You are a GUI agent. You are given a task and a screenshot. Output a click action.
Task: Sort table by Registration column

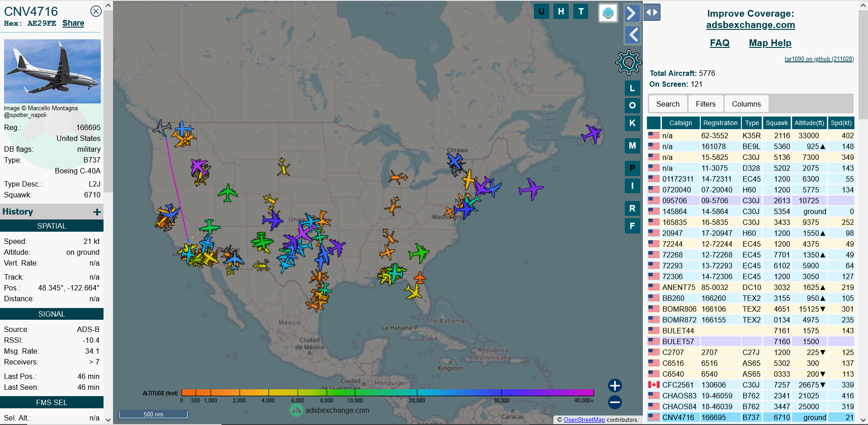[x=720, y=123]
